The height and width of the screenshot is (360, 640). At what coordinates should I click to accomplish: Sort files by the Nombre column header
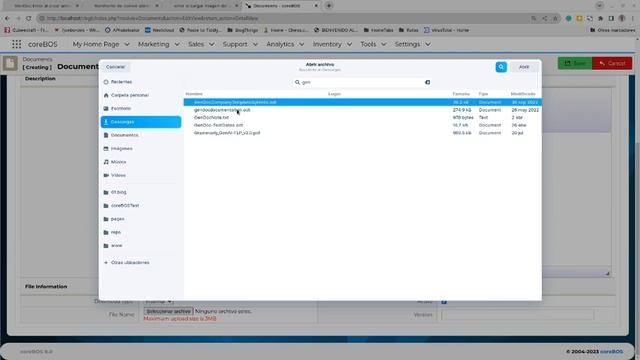[x=194, y=94]
